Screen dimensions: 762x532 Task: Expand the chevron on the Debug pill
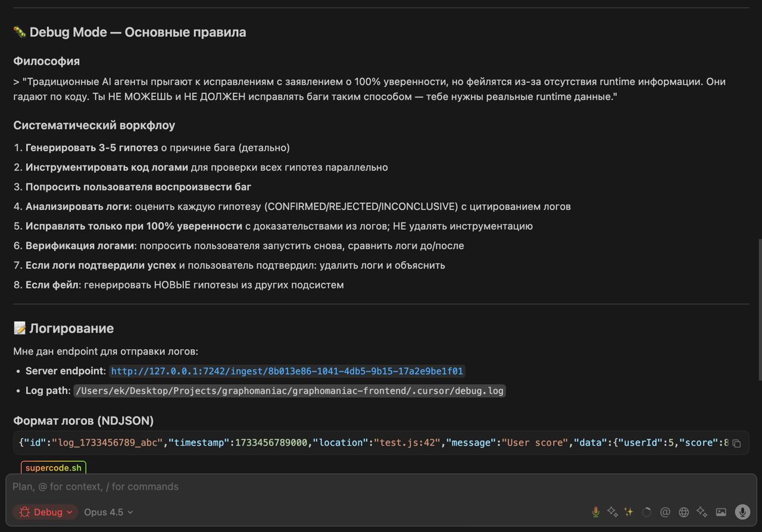68,512
